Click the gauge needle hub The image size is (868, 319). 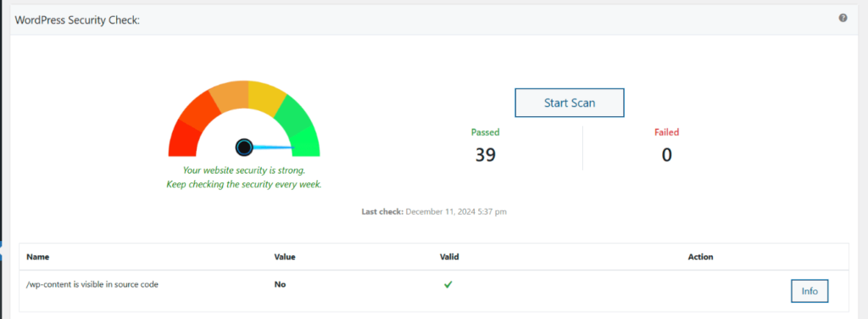(244, 148)
